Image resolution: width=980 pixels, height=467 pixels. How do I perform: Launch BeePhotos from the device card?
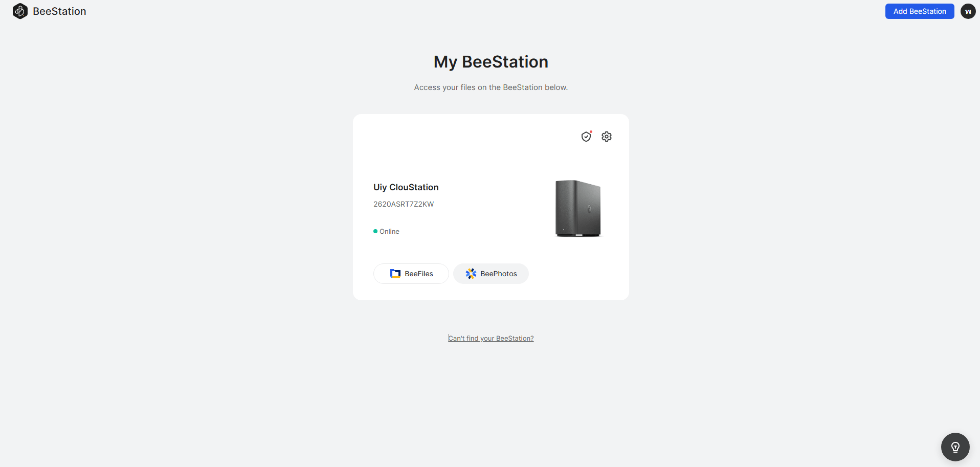491,274
